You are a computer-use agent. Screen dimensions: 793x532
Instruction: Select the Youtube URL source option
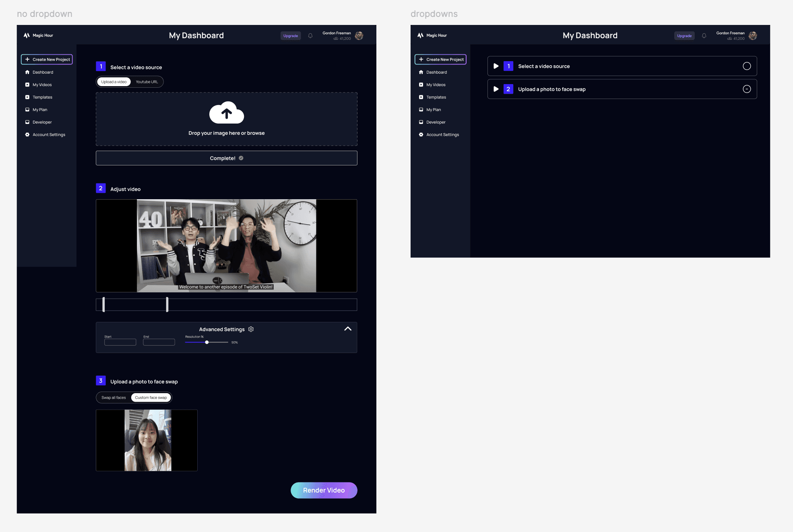tap(147, 82)
